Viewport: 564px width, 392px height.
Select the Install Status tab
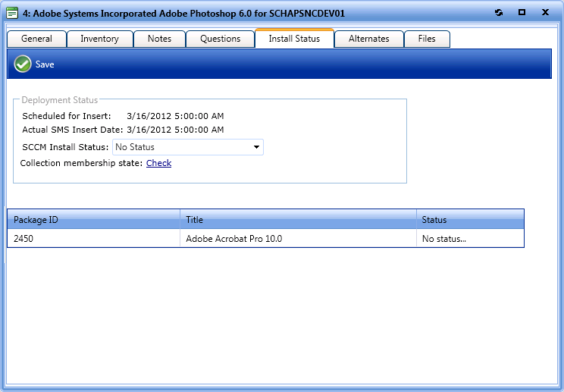pos(294,38)
